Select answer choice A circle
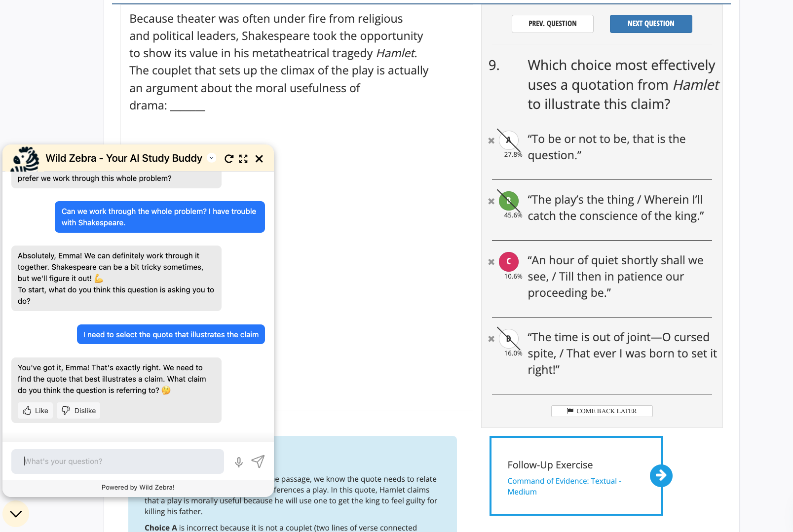 [x=508, y=140]
